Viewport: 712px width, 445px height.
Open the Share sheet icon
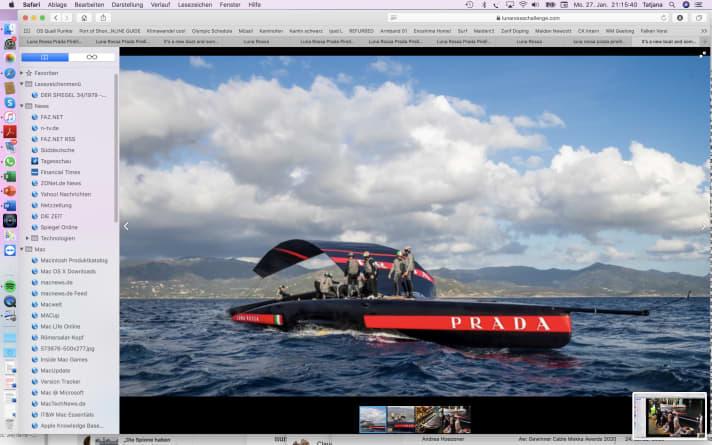103,18
